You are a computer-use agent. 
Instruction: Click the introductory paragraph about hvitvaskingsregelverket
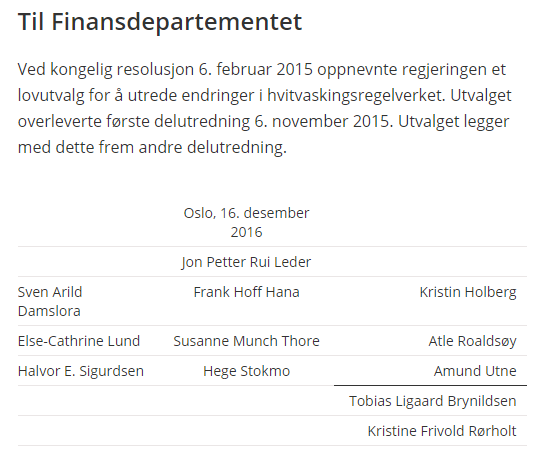tap(265, 108)
